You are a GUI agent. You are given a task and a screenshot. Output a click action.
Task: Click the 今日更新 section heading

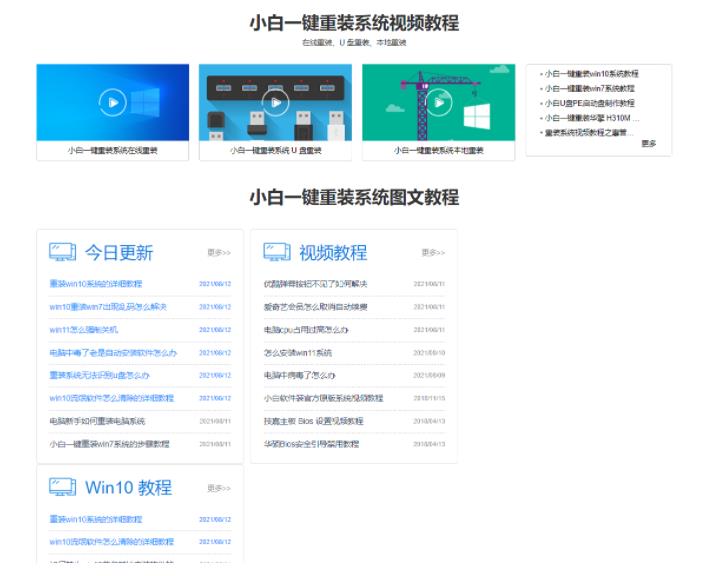[x=118, y=253]
